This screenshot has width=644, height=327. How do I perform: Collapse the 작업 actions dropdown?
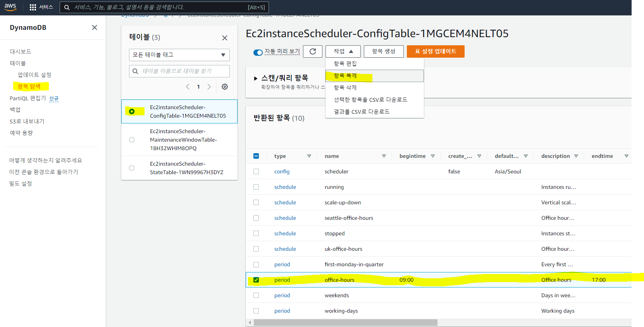(343, 51)
